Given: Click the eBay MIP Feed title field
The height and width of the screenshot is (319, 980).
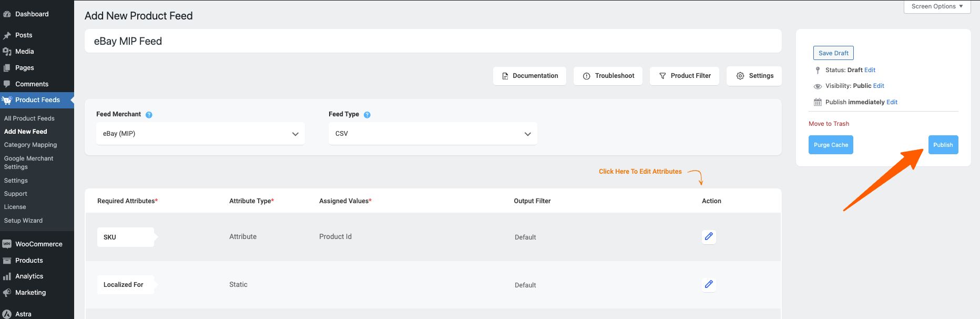Looking at the screenshot, I should pos(433,41).
